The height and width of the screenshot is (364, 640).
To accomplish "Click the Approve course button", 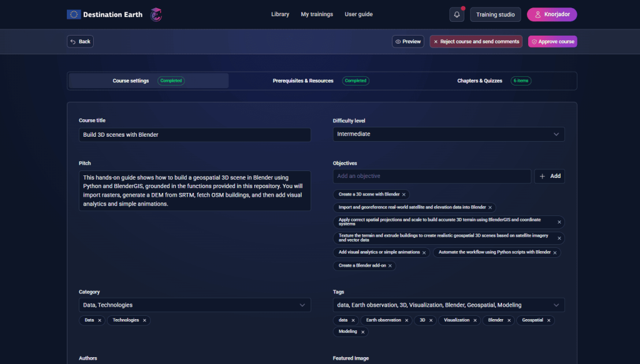I will (x=552, y=42).
